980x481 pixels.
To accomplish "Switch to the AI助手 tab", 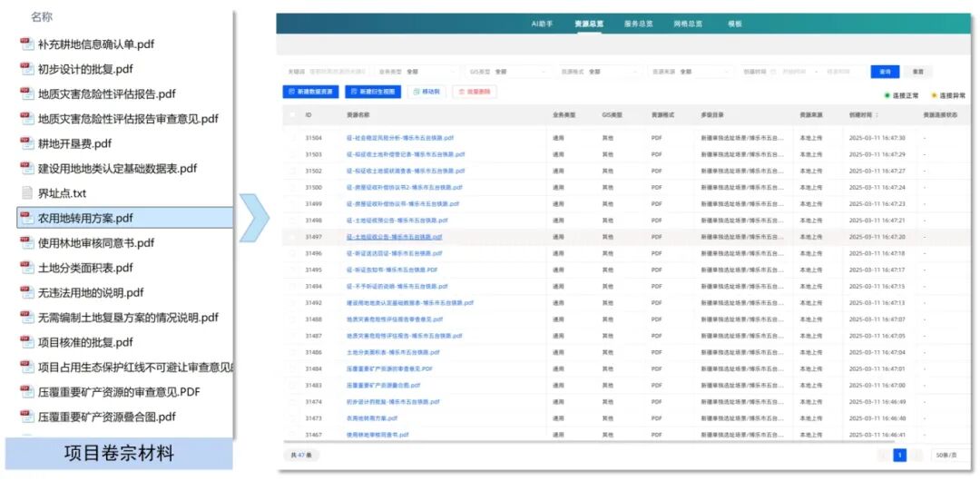I will point(542,24).
